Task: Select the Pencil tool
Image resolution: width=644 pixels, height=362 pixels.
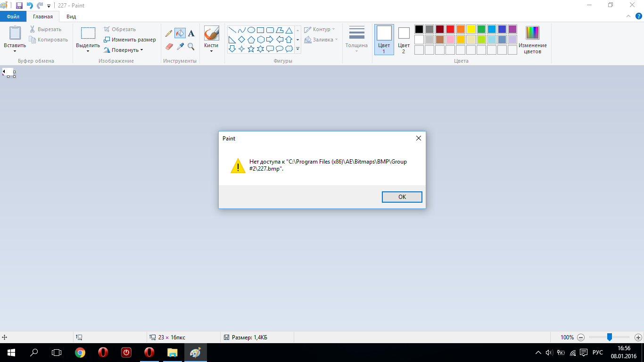Action: [x=169, y=33]
